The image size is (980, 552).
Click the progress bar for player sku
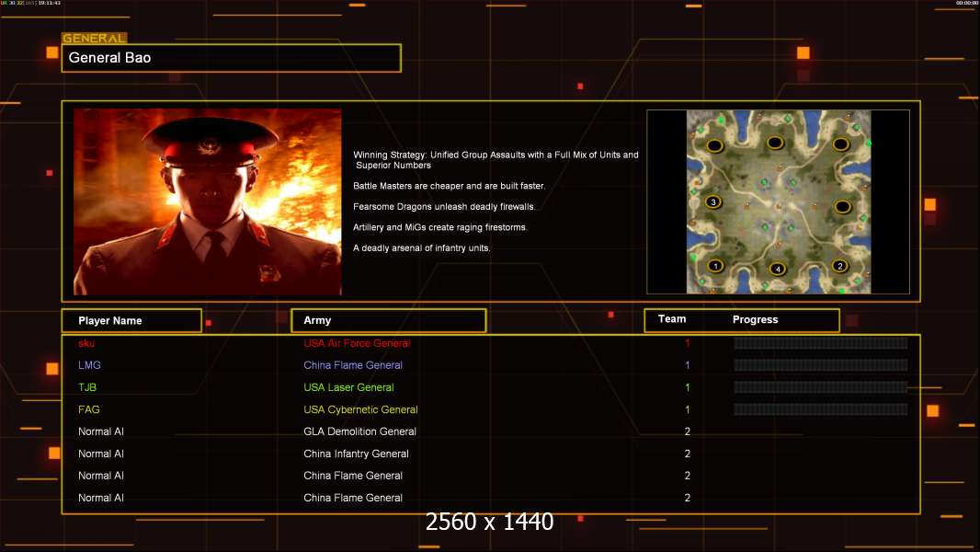tap(820, 343)
